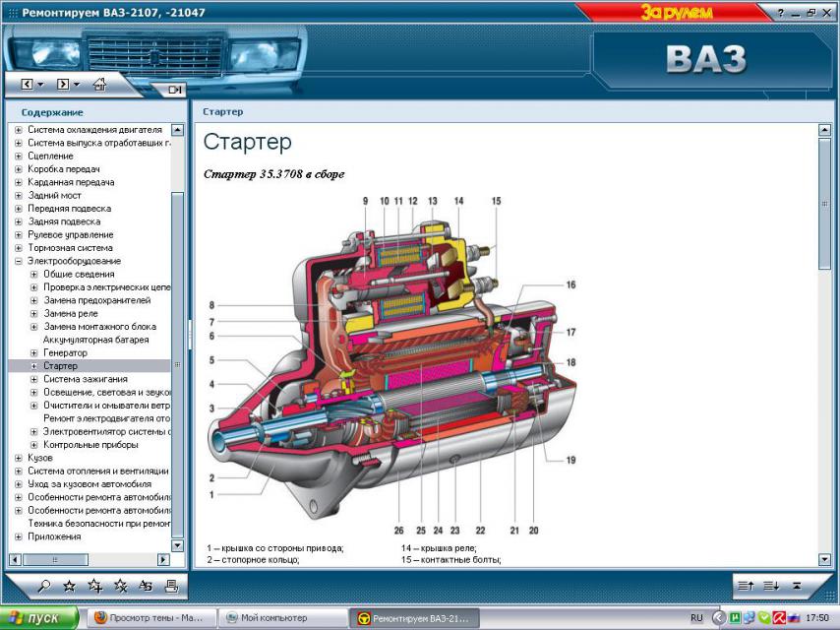Open the Аккумуляторная батарея topic
The height and width of the screenshot is (630, 840).
[95, 340]
